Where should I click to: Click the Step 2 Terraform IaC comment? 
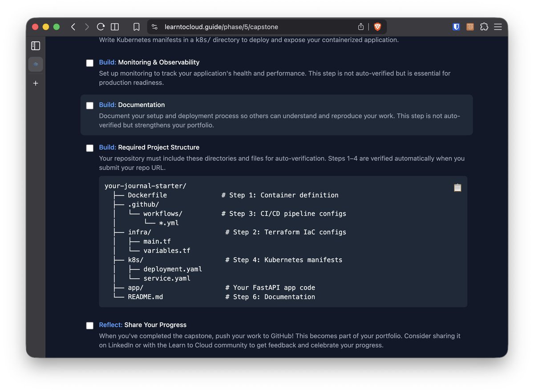(x=286, y=232)
